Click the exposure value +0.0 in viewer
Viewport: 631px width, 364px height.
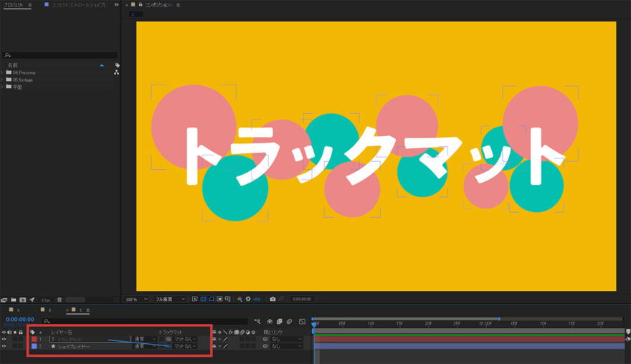[x=257, y=299]
